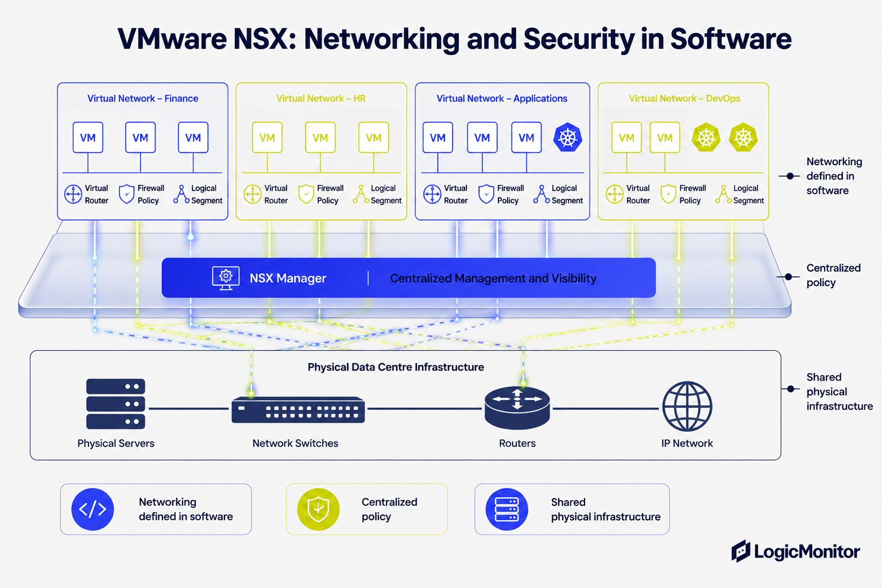The height and width of the screenshot is (588, 882).
Task: Click the 'Virtual Network – Applications' title
Action: [x=502, y=98]
